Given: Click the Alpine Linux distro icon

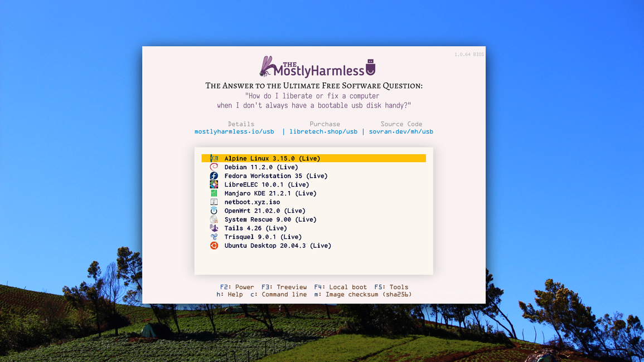Looking at the screenshot, I should (x=214, y=158).
